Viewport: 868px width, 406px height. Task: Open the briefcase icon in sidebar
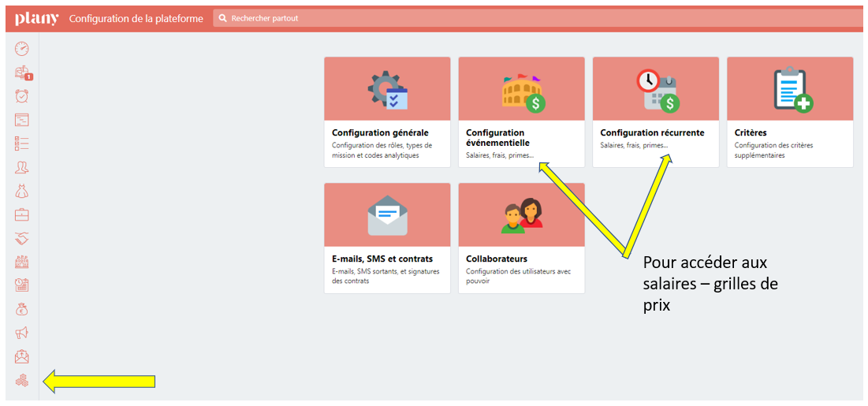coord(22,214)
